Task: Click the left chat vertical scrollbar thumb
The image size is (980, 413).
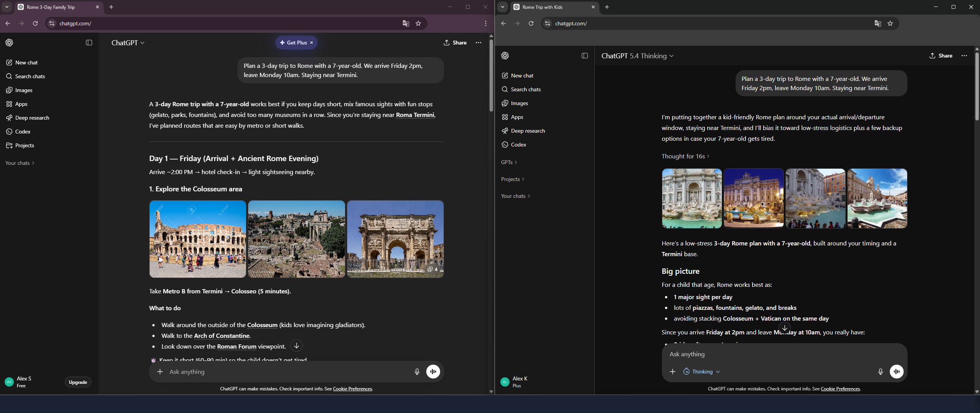Action: (491, 75)
